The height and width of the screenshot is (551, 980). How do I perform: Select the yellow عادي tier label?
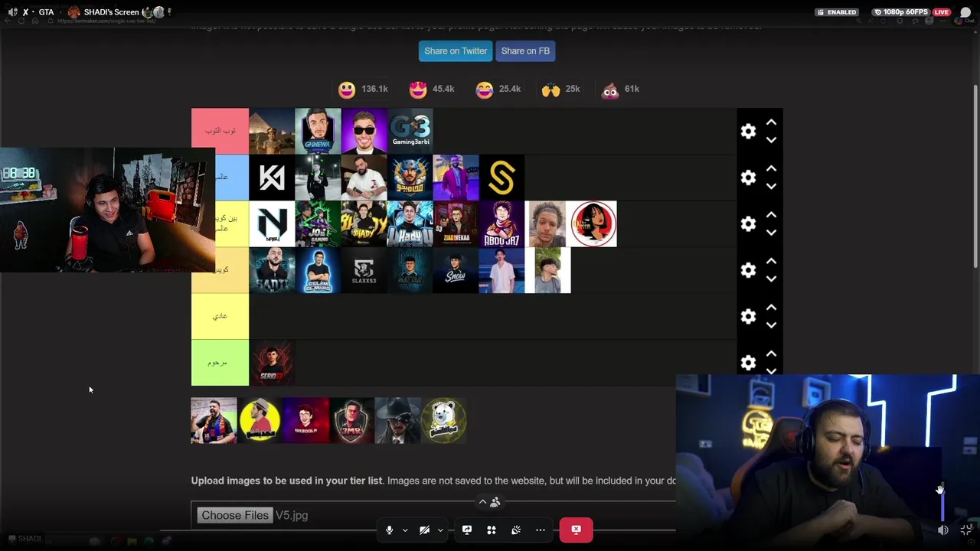(220, 316)
